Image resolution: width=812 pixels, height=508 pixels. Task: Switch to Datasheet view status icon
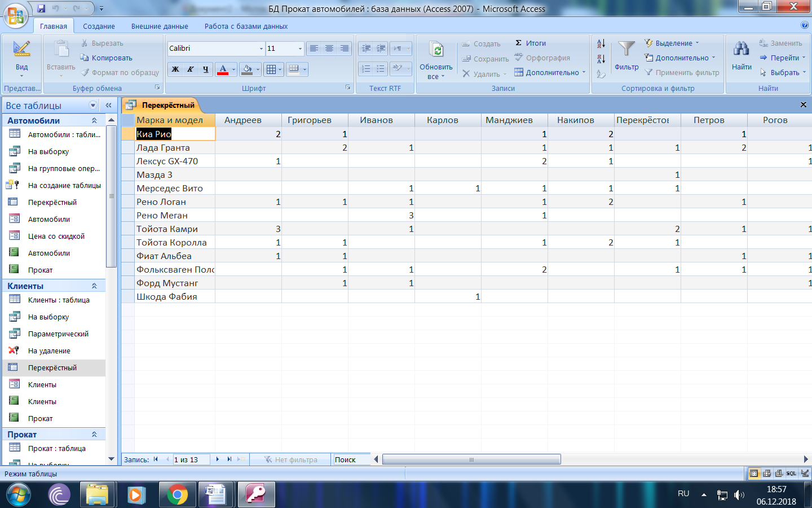tap(754, 474)
